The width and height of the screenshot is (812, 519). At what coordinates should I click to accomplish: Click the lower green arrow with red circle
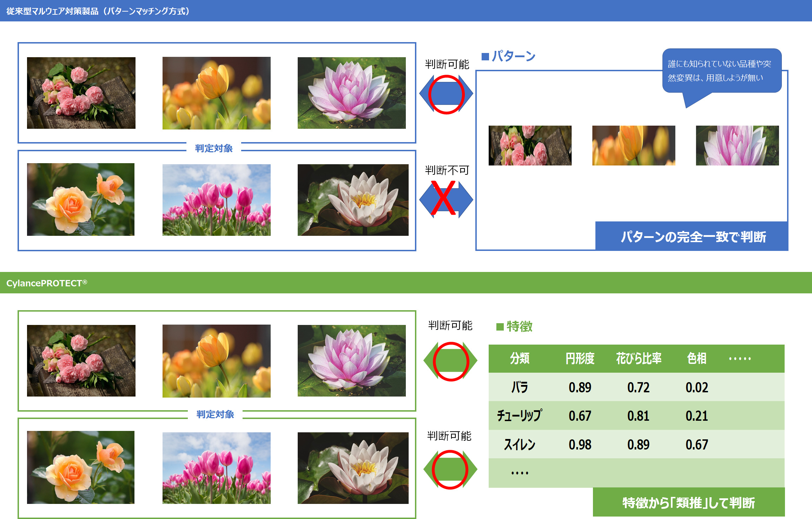pyautogui.click(x=450, y=469)
